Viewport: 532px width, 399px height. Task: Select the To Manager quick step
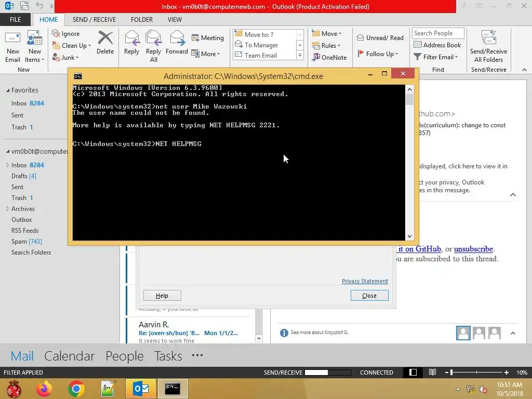tap(264, 45)
